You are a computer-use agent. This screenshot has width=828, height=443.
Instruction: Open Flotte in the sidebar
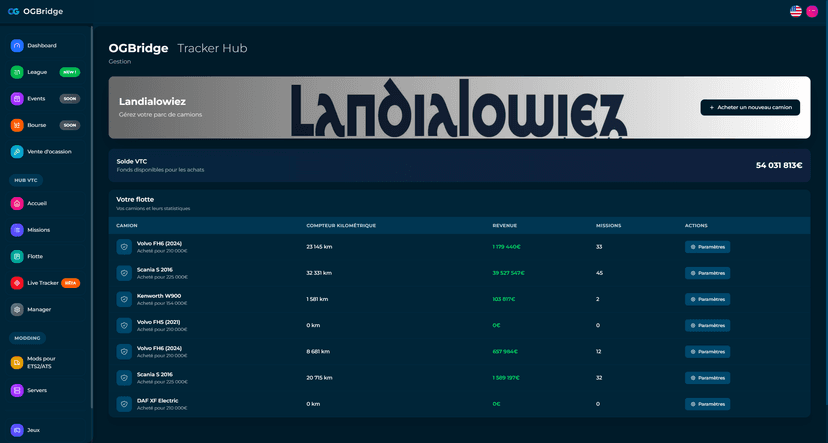(35, 256)
